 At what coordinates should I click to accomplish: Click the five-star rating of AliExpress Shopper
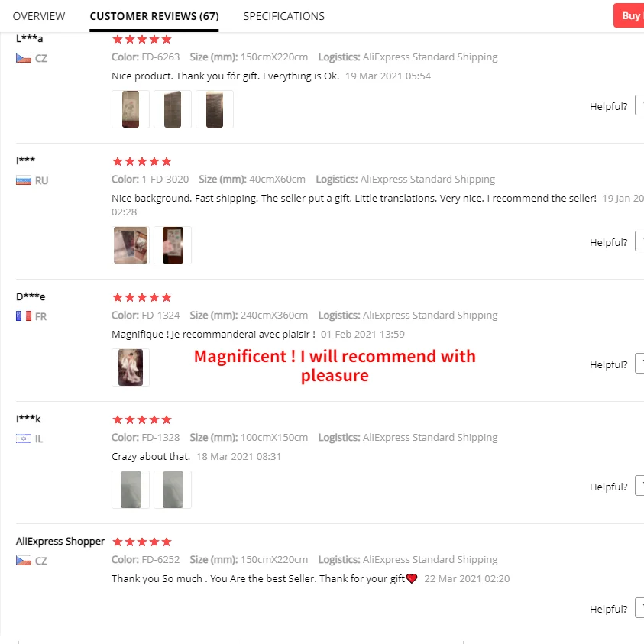[x=142, y=542]
